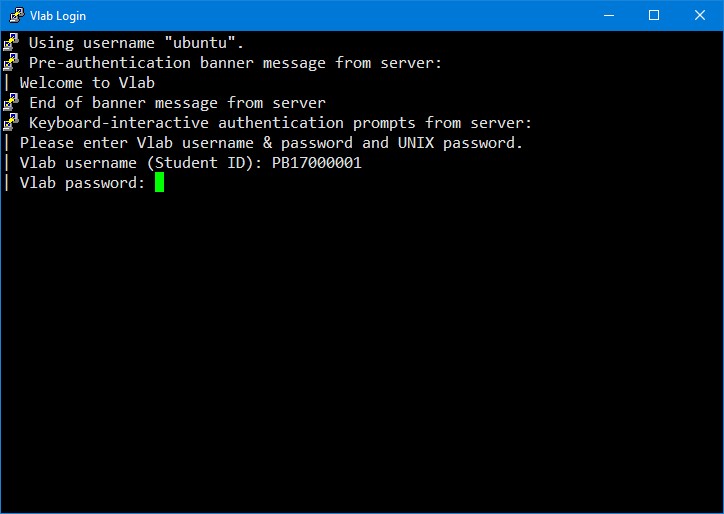Viewport: 724px width, 514px height.
Task: Minimize the Vlab Login window
Action: 607,15
